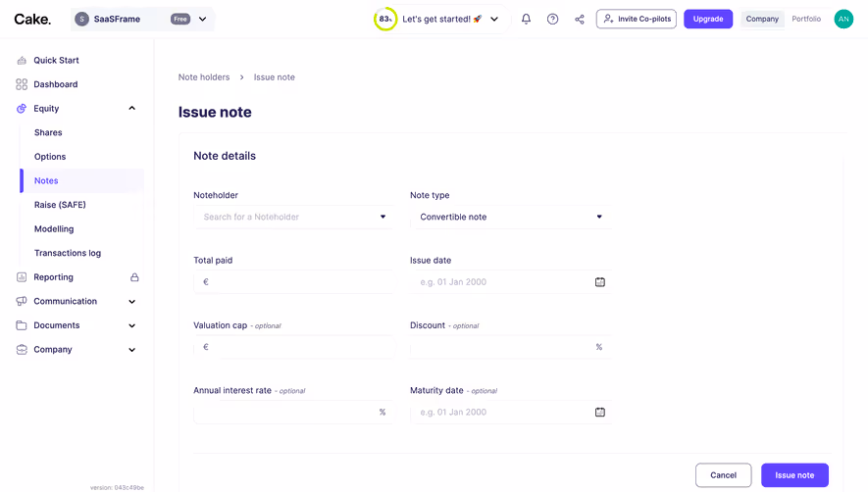Open the SaaSFrame company switcher chevron

pyautogui.click(x=203, y=19)
